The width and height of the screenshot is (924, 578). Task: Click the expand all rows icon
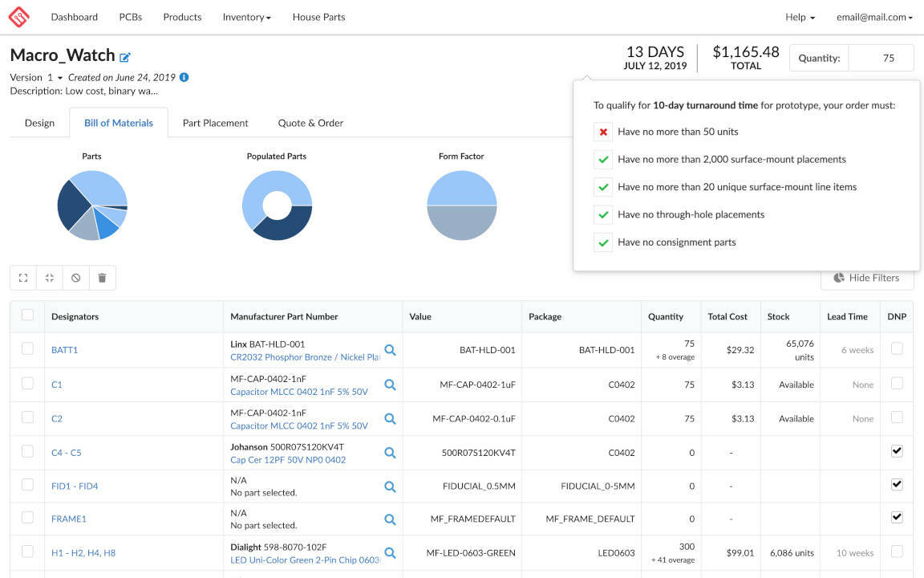(x=23, y=278)
